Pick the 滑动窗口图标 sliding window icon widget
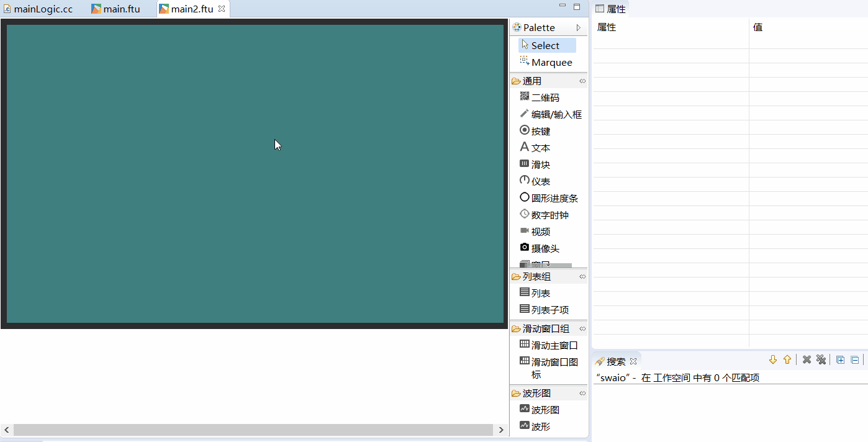Image resolution: width=868 pixels, height=442 pixels. pos(549,368)
